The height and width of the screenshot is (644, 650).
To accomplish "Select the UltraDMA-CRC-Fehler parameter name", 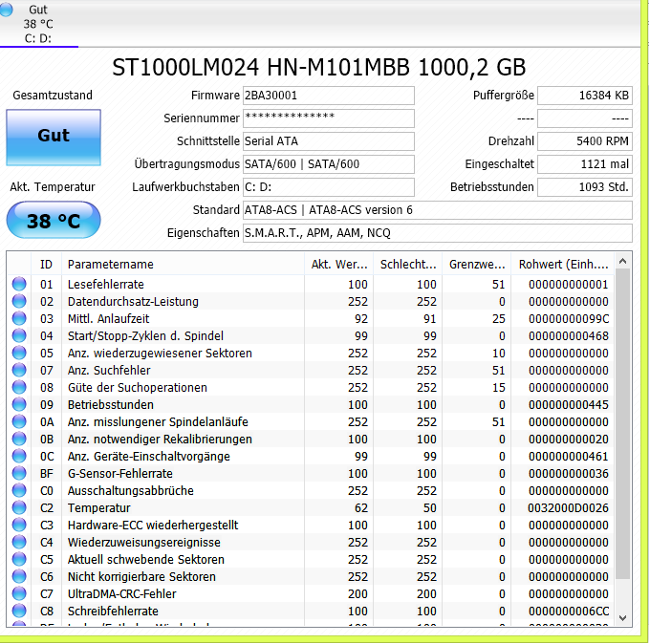I will 122,594.
